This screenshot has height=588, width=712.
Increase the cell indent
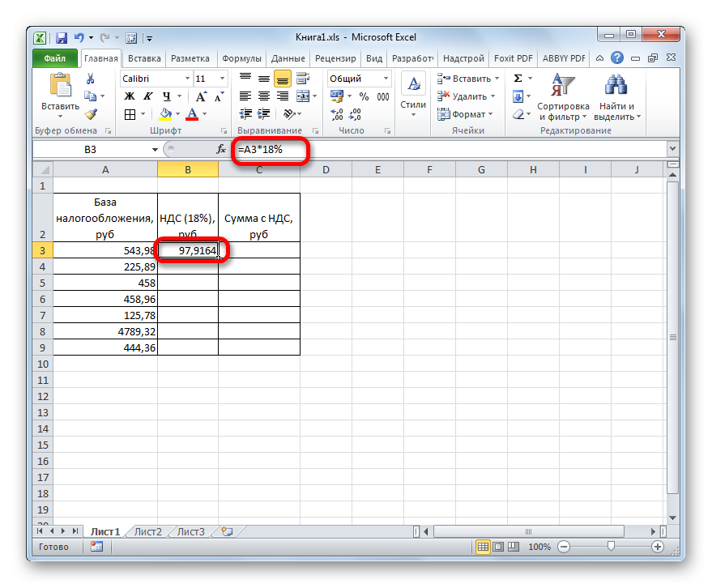[264, 114]
